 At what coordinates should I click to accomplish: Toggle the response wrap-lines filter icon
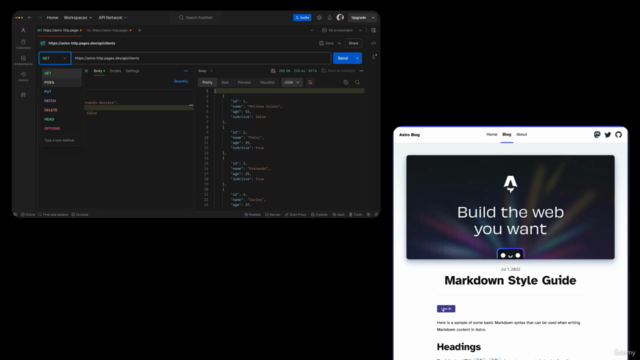[310, 82]
